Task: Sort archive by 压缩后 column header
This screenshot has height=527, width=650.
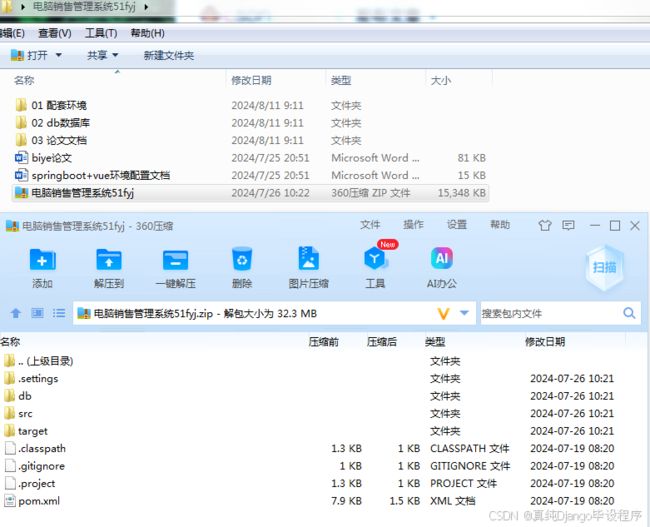Action: click(382, 342)
